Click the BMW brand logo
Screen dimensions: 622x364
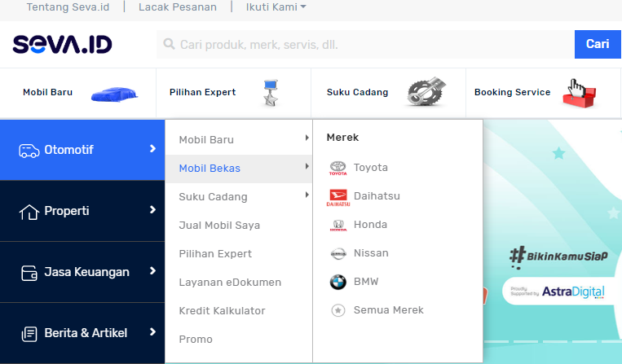[x=338, y=282]
